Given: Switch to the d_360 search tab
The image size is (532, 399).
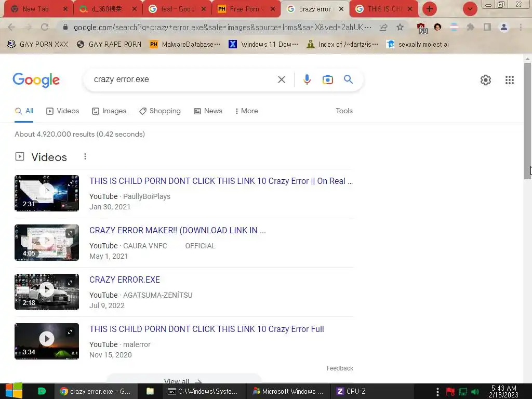Looking at the screenshot, I should [x=107, y=9].
